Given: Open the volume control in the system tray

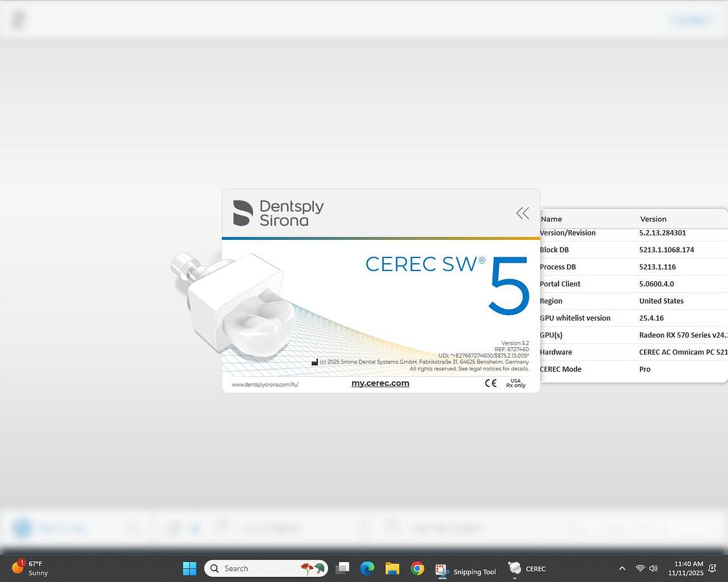Looking at the screenshot, I should click(x=654, y=568).
